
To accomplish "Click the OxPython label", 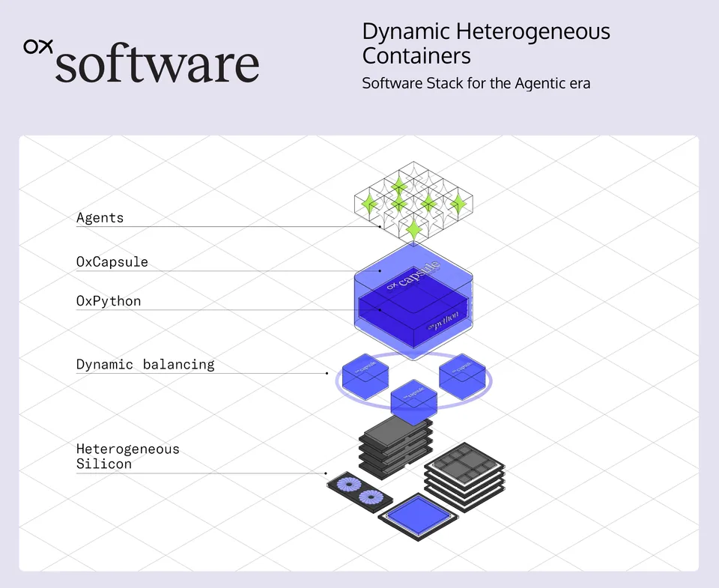I will tap(109, 301).
